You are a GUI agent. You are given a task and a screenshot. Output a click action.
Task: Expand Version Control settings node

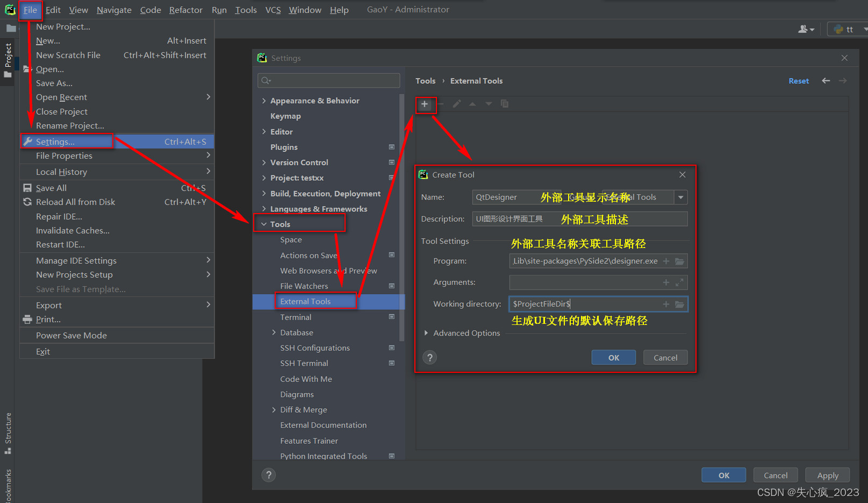click(x=264, y=162)
